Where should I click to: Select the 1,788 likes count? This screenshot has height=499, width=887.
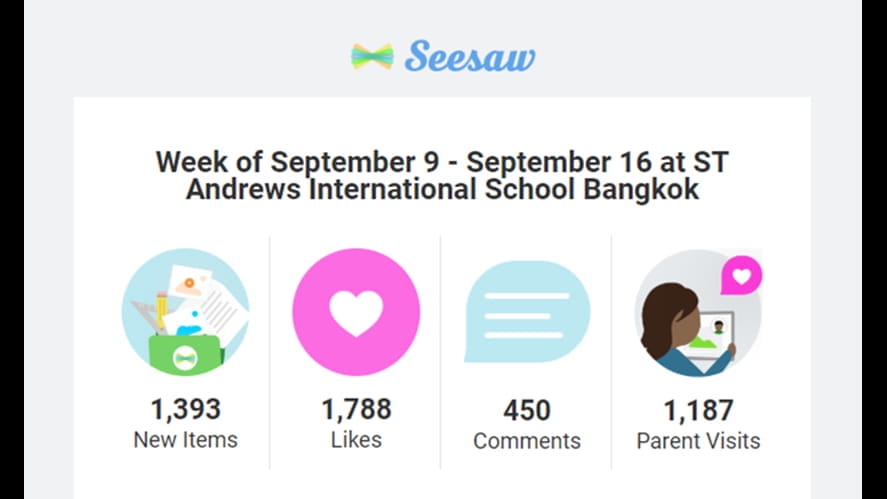356,409
